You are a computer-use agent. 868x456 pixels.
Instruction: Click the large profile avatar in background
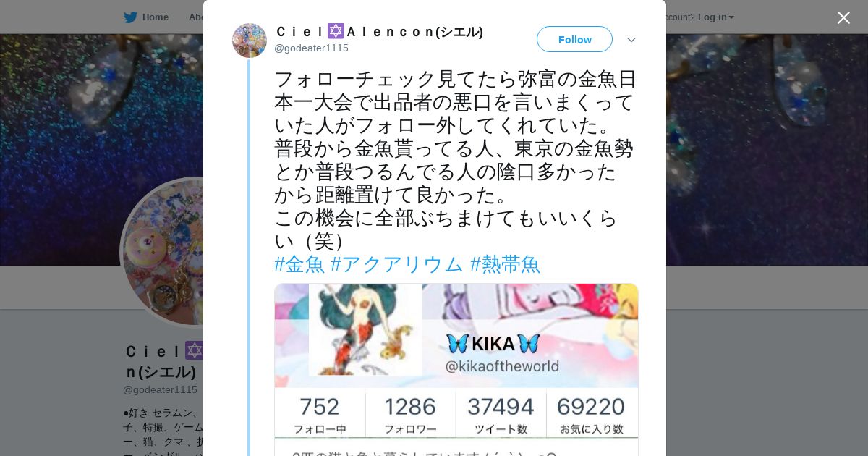point(163,253)
